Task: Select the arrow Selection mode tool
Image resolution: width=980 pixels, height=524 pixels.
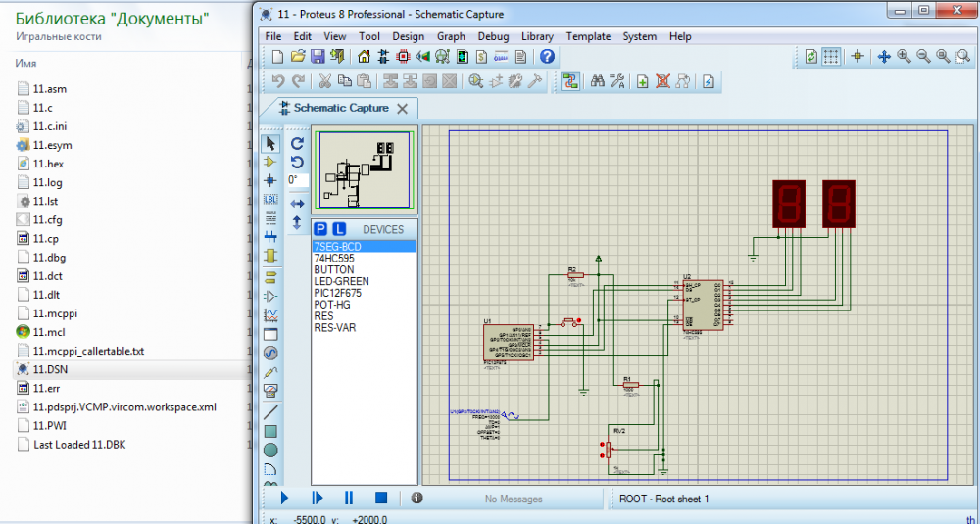Action: (x=270, y=144)
